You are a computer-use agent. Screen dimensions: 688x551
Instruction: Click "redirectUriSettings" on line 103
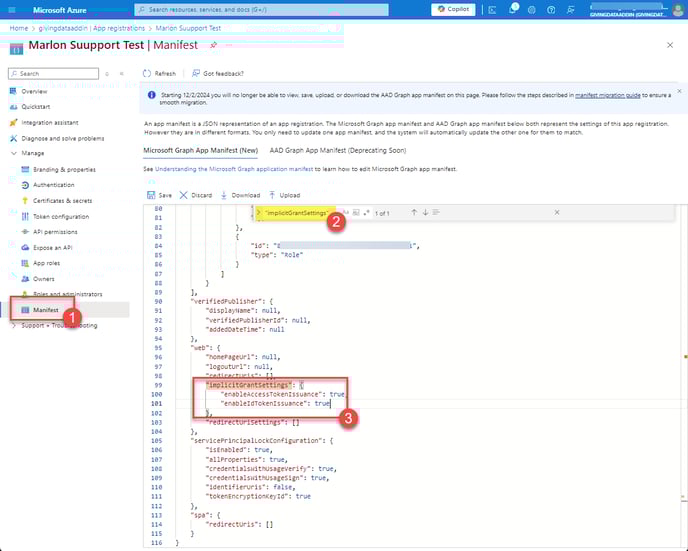coord(245,422)
